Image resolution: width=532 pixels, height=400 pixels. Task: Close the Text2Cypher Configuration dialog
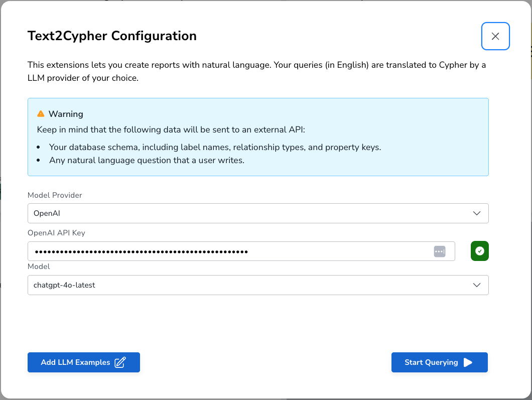pos(495,36)
